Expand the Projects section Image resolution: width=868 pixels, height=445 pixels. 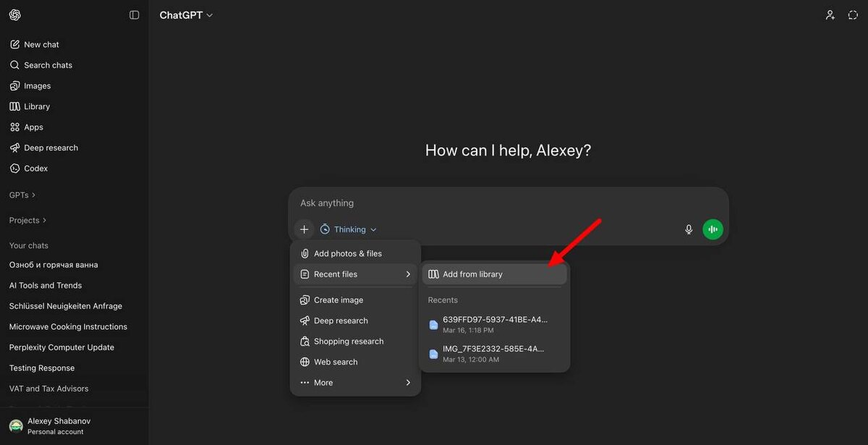point(28,220)
